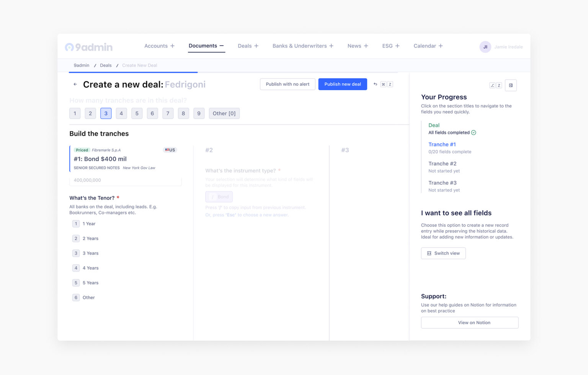
Task: Click the Priced status tag on tranche #1
Action: coord(82,150)
